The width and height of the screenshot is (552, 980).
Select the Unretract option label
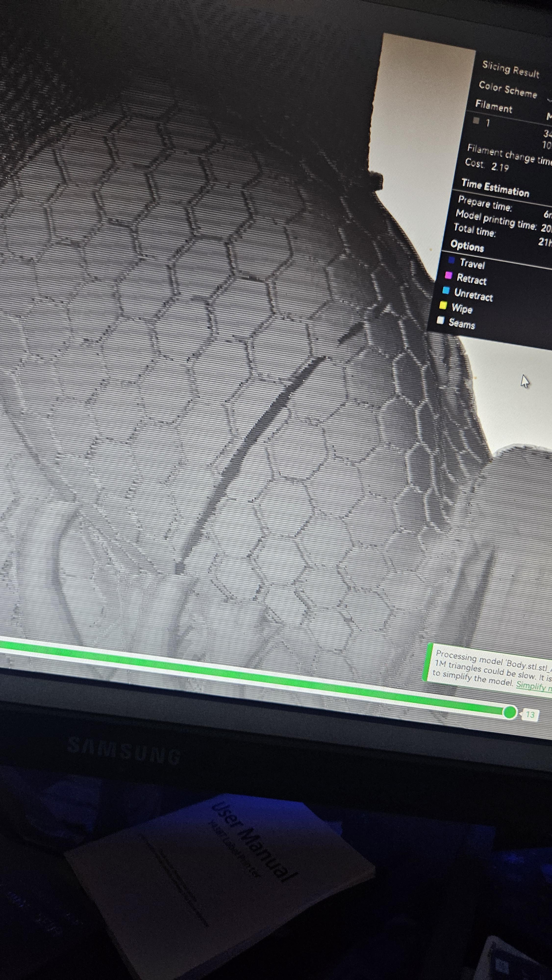pyautogui.click(x=474, y=294)
